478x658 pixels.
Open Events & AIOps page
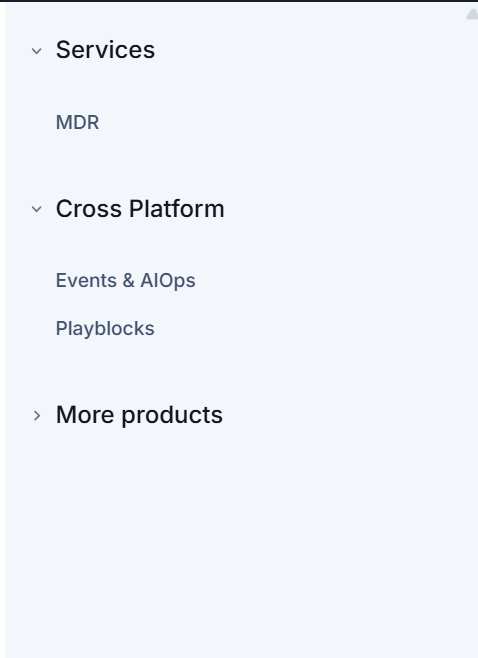[x=125, y=280]
